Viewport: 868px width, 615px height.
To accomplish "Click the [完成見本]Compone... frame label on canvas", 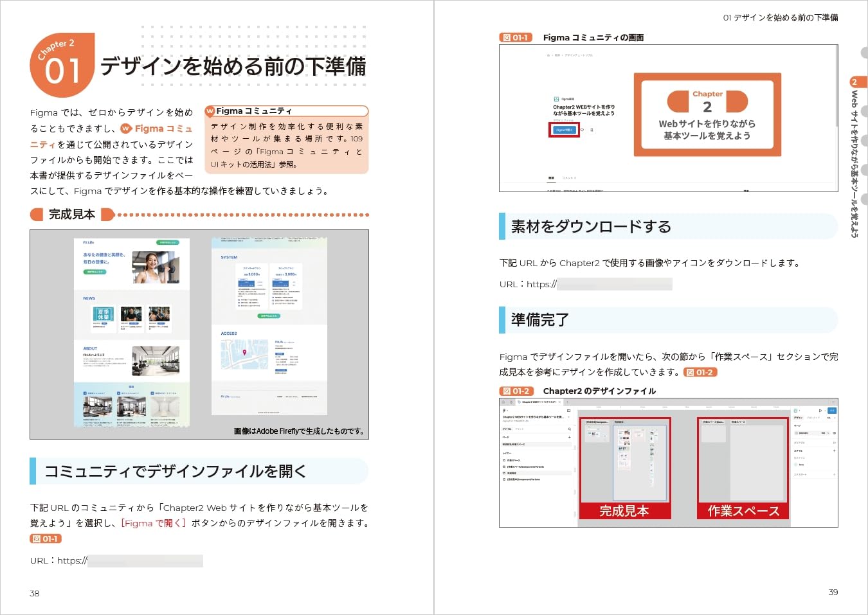I will point(597,422).
